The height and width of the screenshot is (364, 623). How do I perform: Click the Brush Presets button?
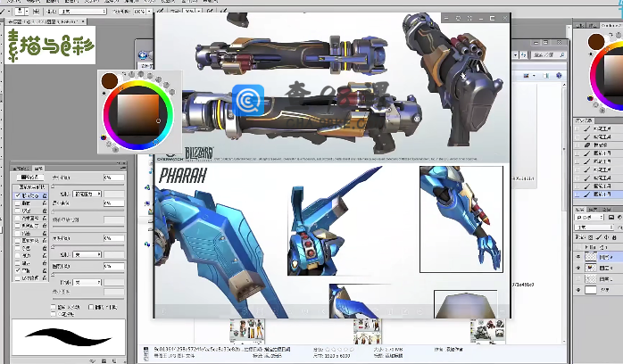point(29,177)
